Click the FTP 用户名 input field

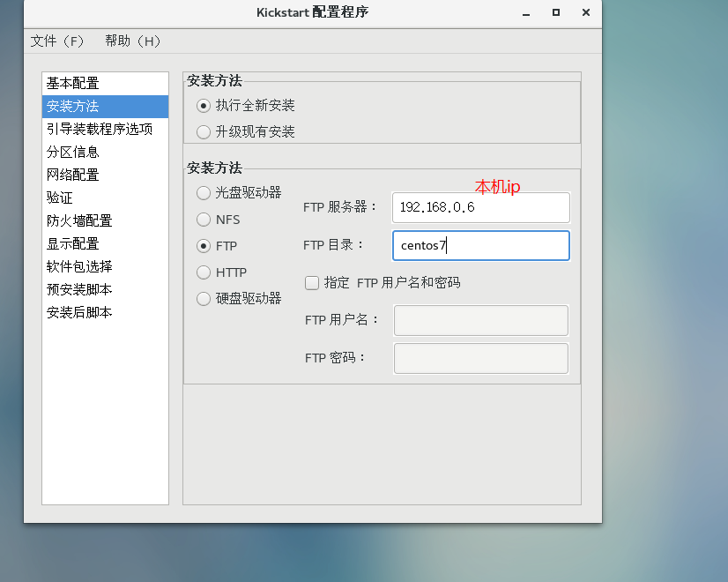(481, 320)
